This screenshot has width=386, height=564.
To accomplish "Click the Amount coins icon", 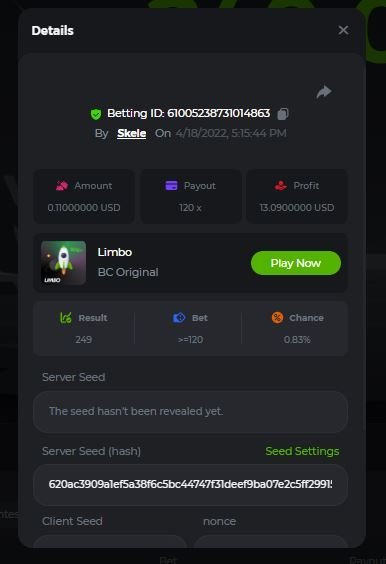I will click(62, 186).
